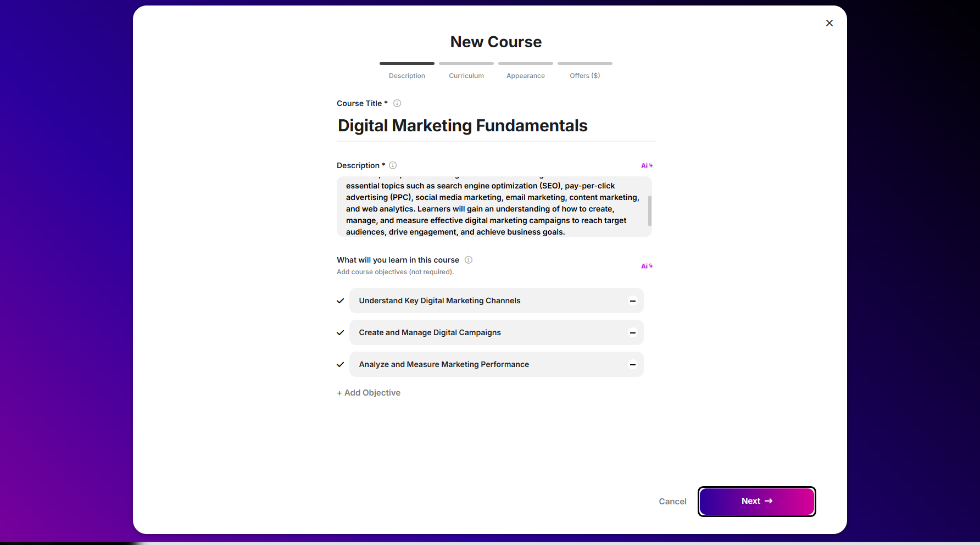Open the Offers ($) step

(x=585, y=71)
